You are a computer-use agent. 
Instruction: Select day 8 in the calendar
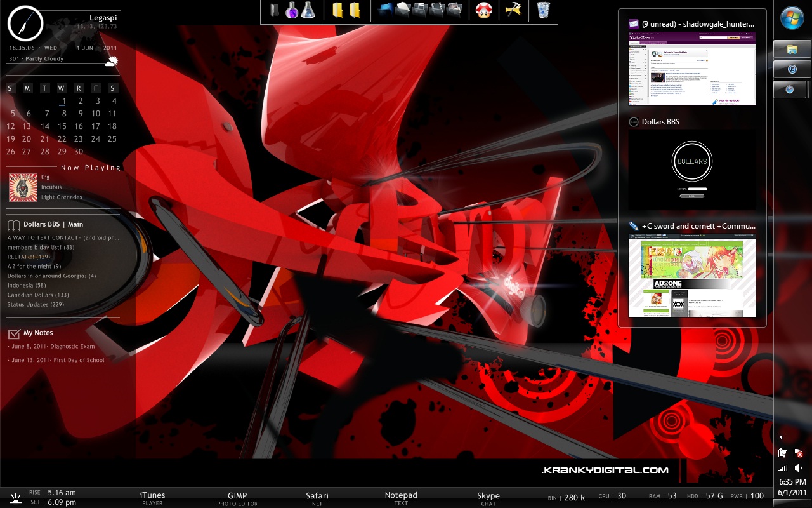pos(63,114)
